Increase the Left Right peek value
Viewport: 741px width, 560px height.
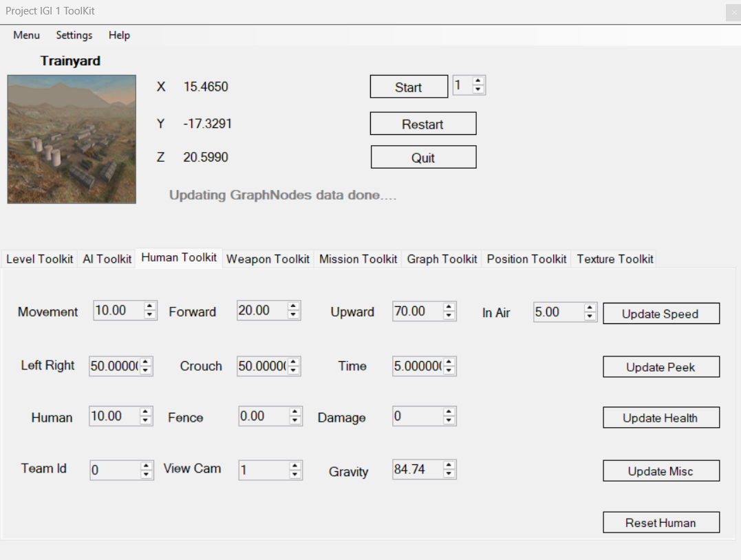point(146,362)
